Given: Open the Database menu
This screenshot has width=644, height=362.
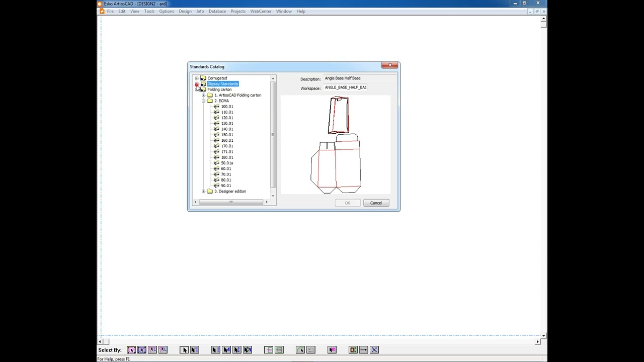Looking at the screenshot, I should point(217,11).
